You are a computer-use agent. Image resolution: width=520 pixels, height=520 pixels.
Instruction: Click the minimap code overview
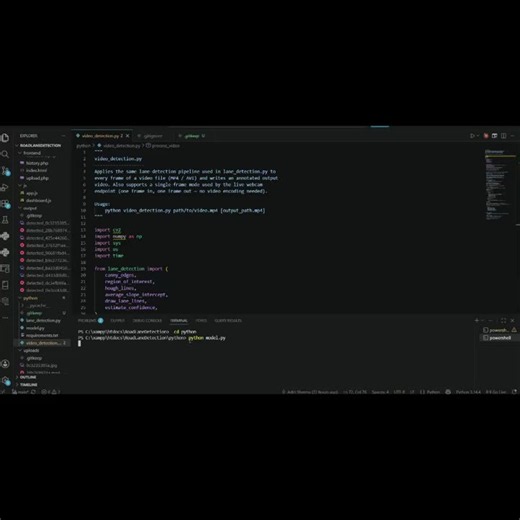point(498,185)
